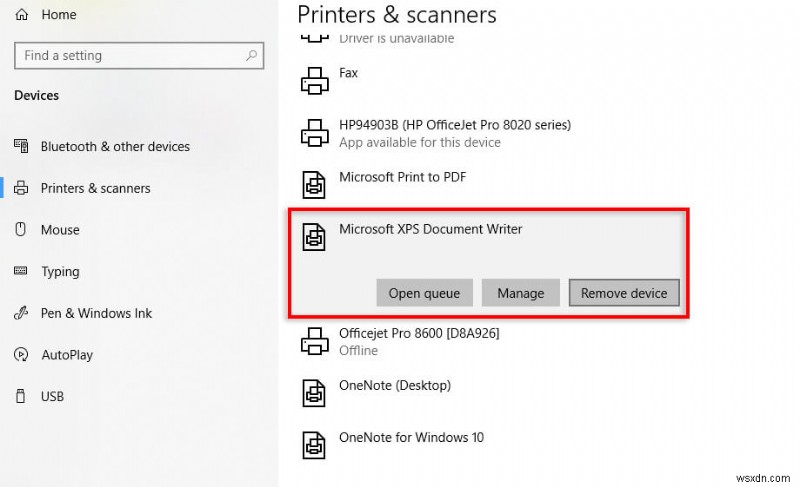
Task: Click the USB icon in sidebar
Action: pos(20,396)
